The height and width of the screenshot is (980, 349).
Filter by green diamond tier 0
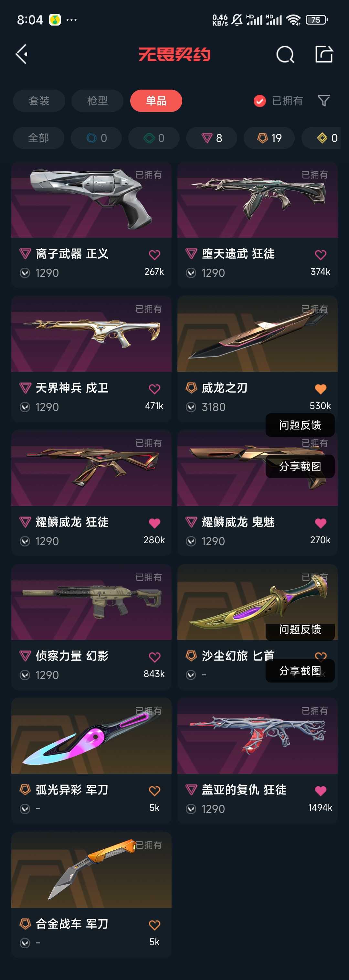(153, 138)
